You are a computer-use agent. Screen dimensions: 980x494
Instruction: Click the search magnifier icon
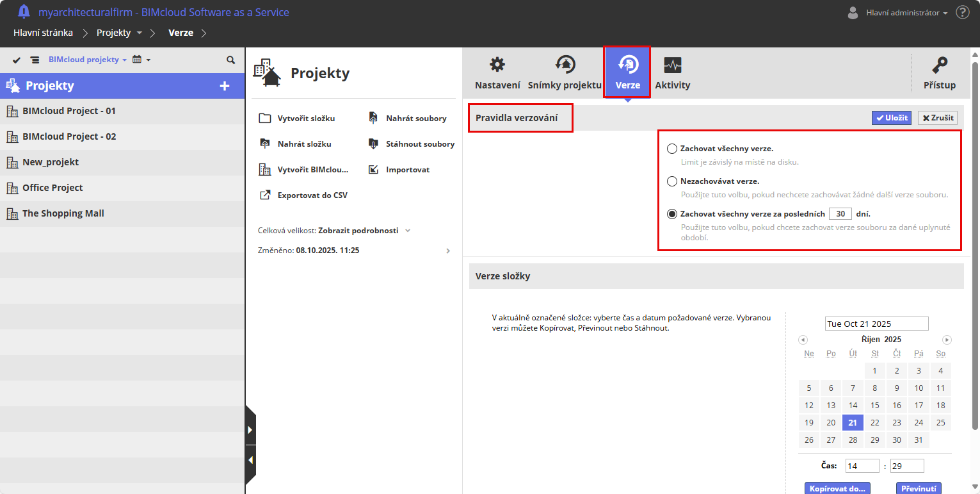(x=230, y=60)
